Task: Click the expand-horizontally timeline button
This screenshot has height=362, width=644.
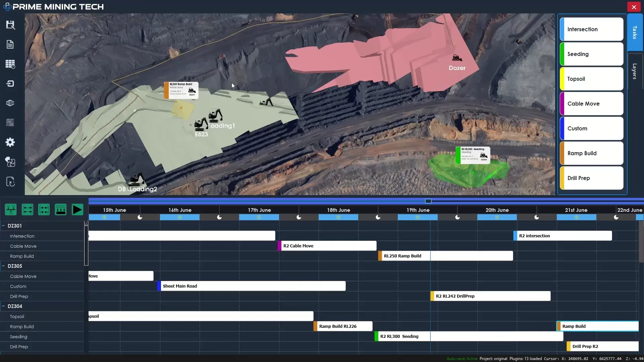Action: (28, 210)
